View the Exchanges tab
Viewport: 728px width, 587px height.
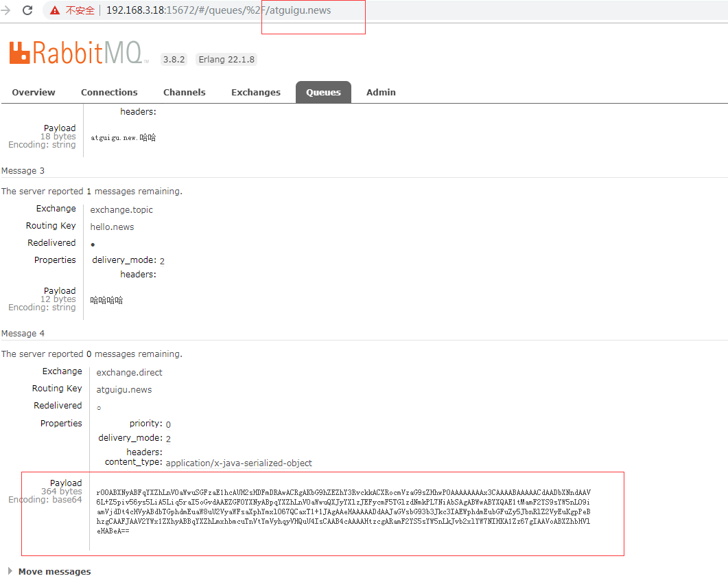click(x=255, y=92)
